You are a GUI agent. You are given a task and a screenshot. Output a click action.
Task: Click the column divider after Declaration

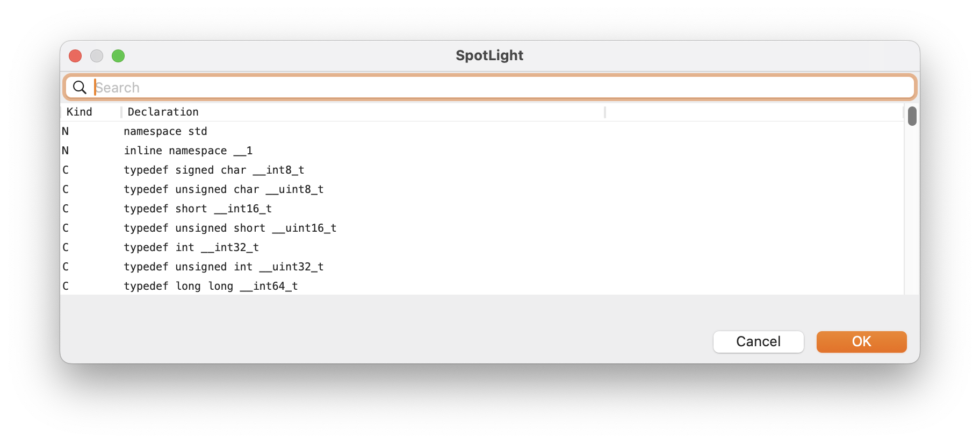[x=605, y=112]
